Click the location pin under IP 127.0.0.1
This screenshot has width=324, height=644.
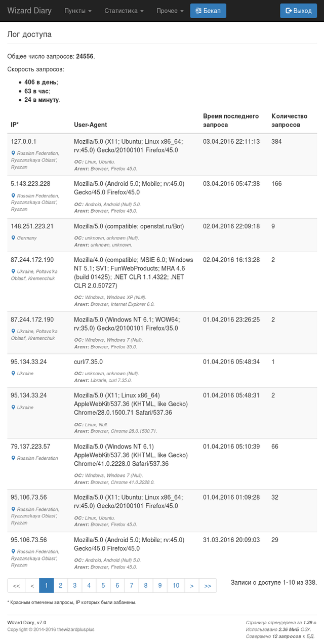[13, 153]
